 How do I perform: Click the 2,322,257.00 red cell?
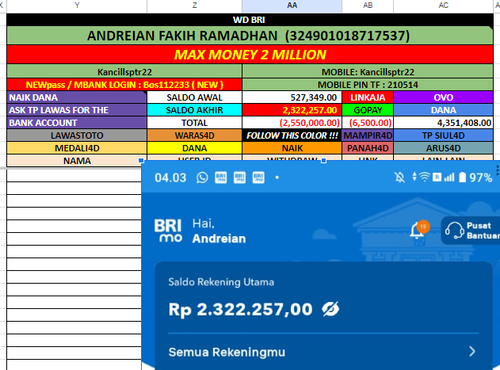292,110
